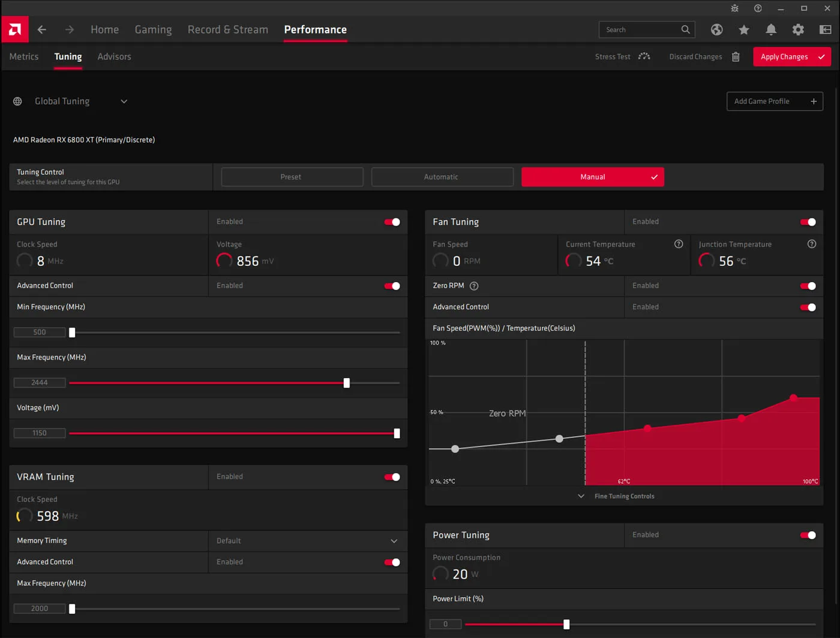Open favorites star icon
The image size is (840, 638).
(x=744, y=29)
